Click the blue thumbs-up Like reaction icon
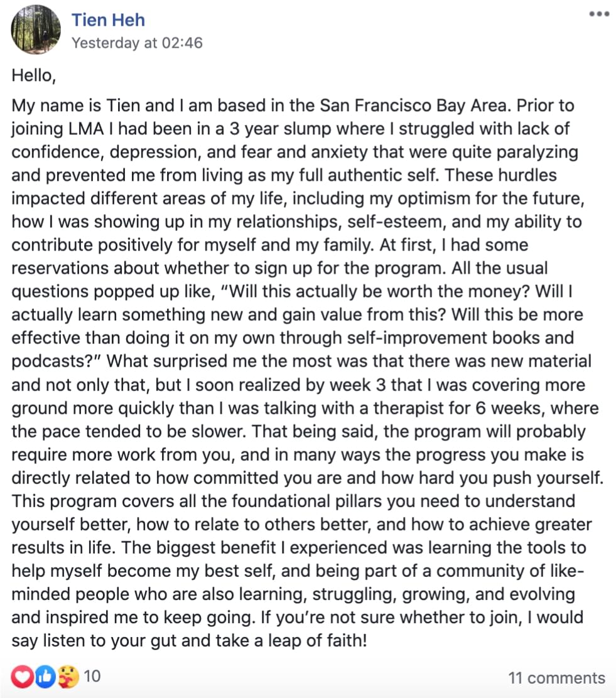The height and width of the screenshot is (698, 616). pyautogui.click(x=45, y=677)
